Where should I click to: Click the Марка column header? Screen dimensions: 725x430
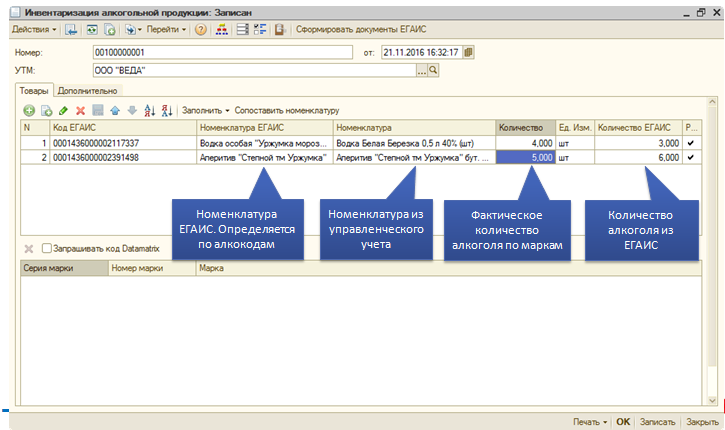449,268
